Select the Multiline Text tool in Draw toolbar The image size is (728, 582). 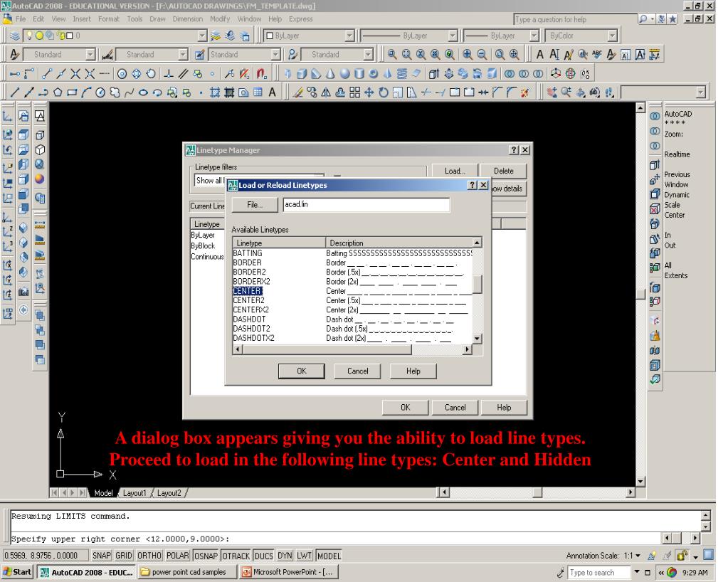pos(272,92)
